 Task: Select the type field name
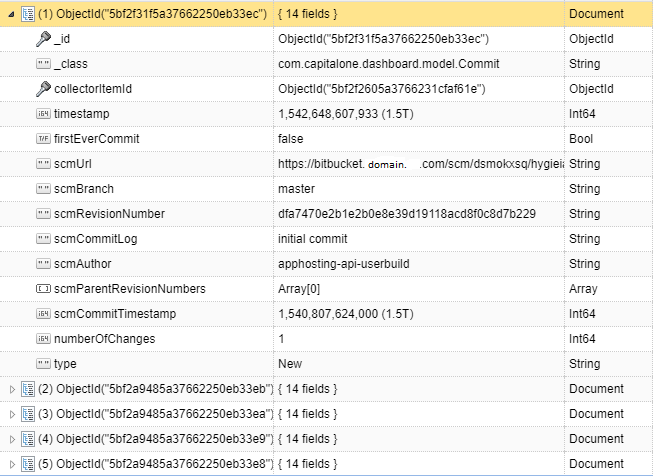65,364
